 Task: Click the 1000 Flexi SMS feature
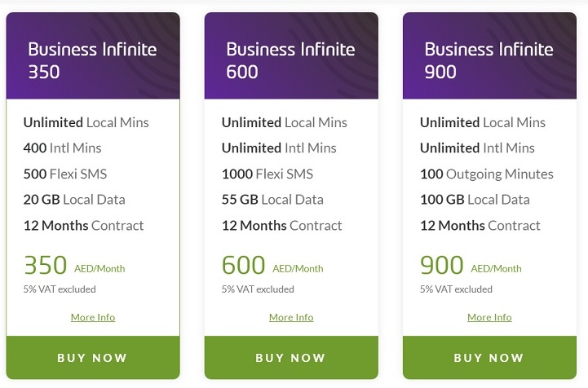tap(267, 174)
